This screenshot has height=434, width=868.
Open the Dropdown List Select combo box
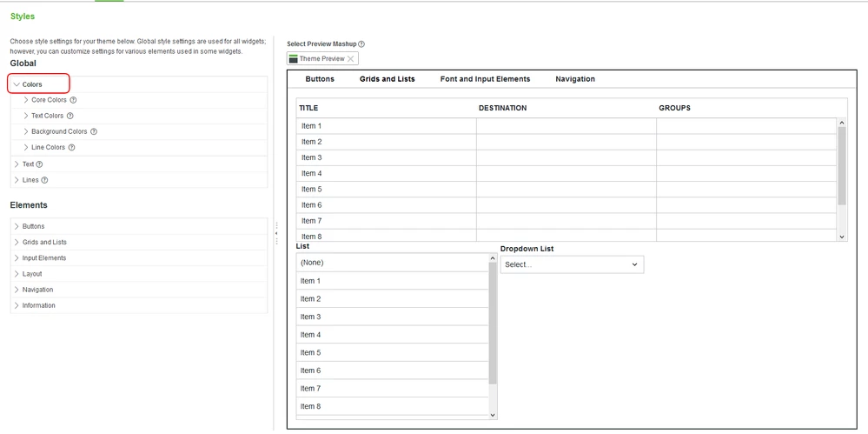[572, 265]
